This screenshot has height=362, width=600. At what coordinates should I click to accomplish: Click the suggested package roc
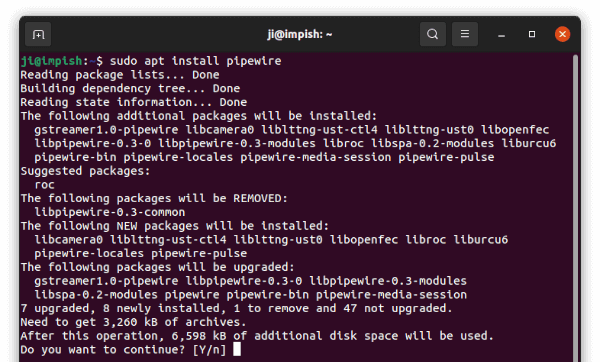[44, 185]
